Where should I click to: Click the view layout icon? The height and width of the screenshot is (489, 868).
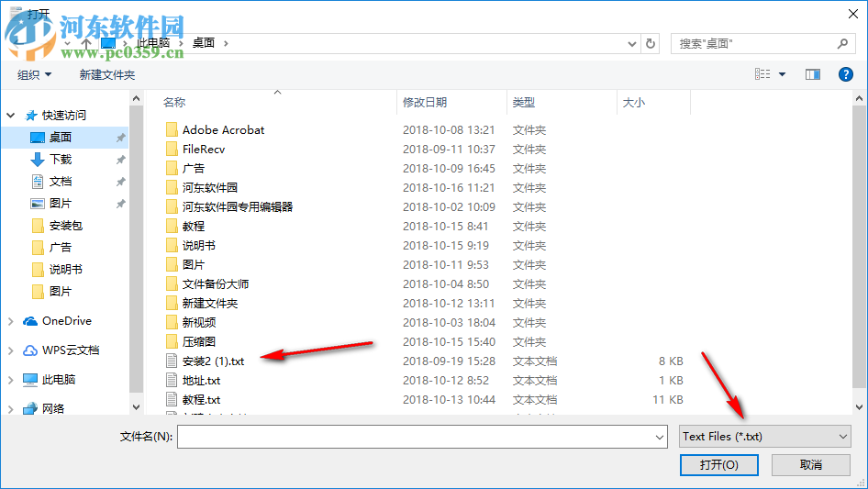762,74
